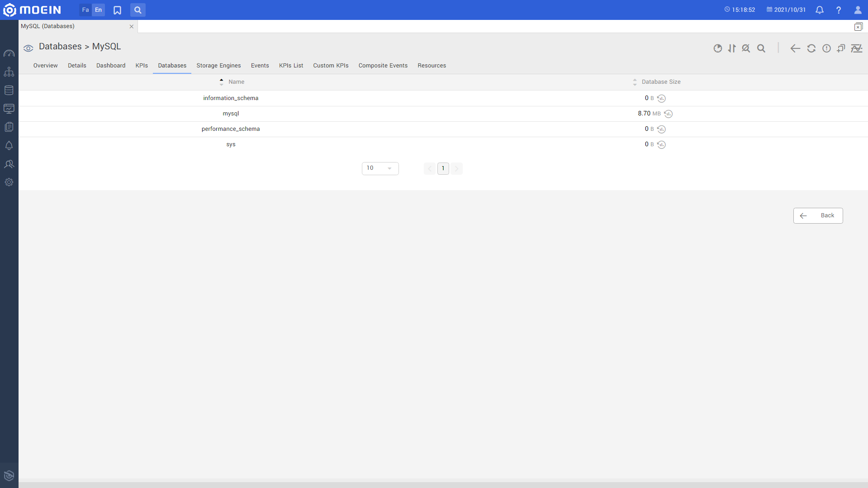Click the previous page arrow
Image resolution: width=868 pixels, height=488 pixels.
(430, 168)
